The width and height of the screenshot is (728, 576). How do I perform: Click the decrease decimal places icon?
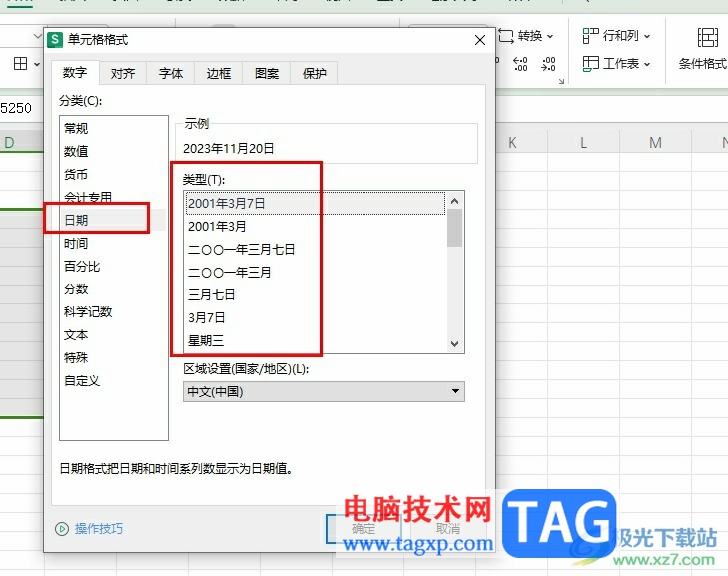548,64
